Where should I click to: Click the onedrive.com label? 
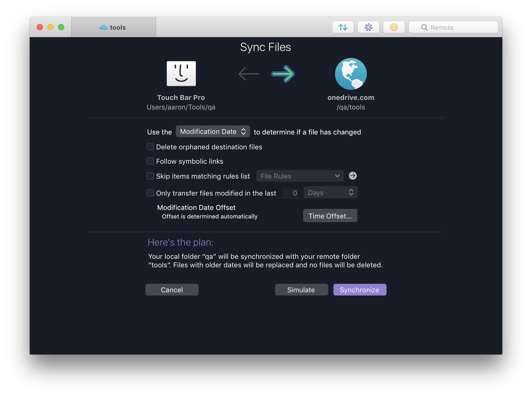(x=351, y=98)
